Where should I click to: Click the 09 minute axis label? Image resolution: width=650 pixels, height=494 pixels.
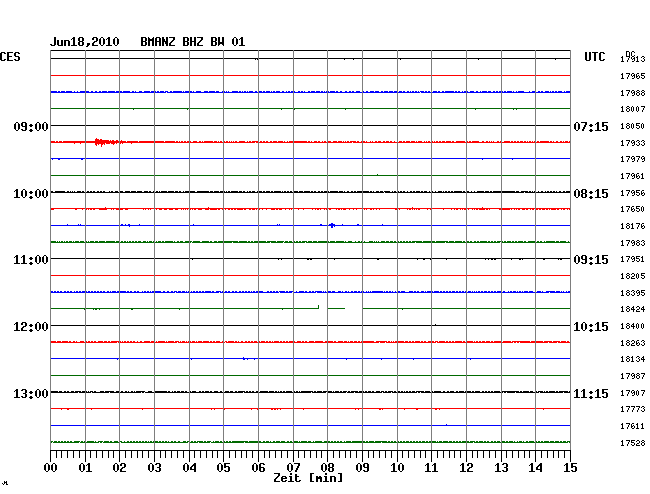click(363, 468)
